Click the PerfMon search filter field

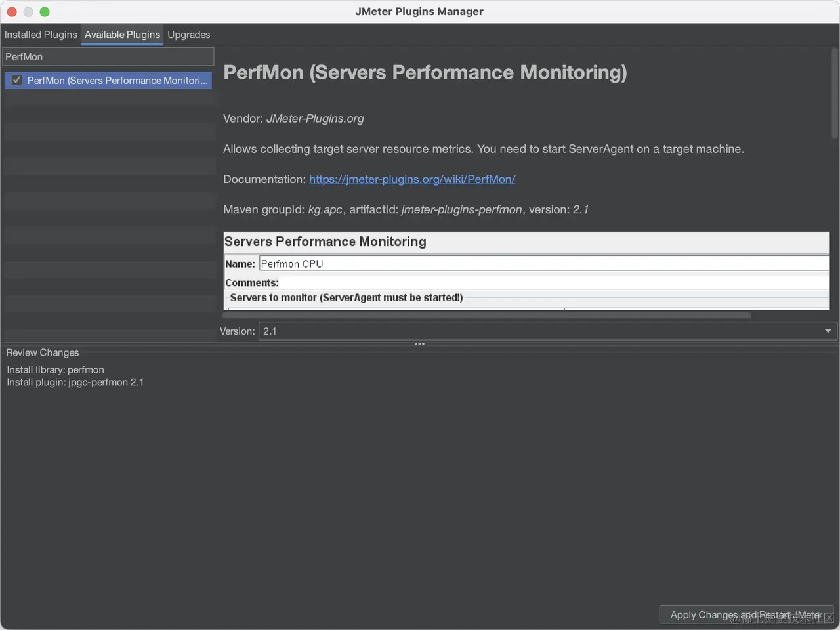108,57
